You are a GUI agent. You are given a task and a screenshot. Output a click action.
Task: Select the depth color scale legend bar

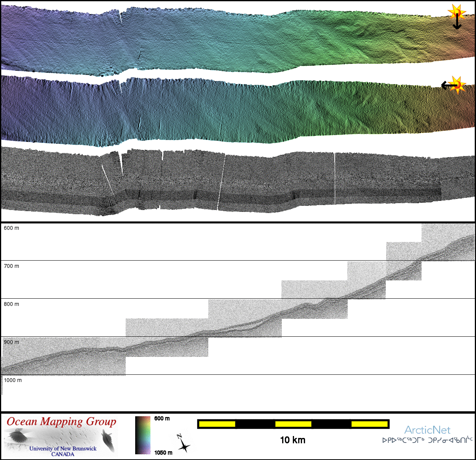pyautogui.click(x=143, y=435)
